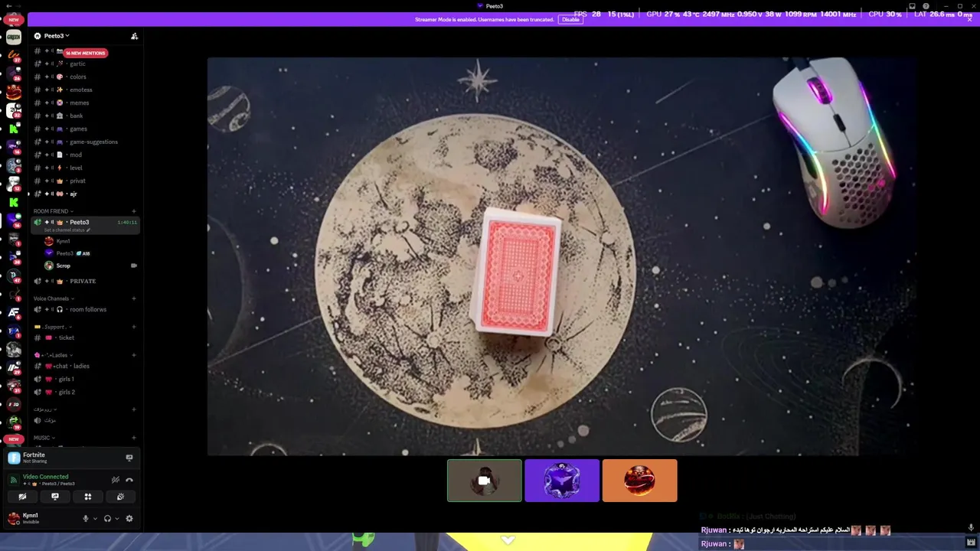Join the girls 1 voice channel
Image resolution: width=980 pixels, height=551 pixels.
click(84, 379)
